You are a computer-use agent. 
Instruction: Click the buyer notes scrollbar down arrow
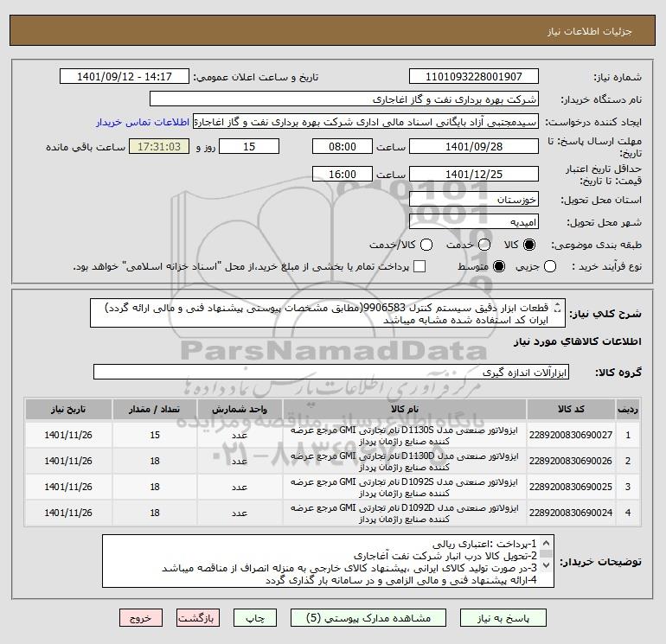click(x=547, y=565)
